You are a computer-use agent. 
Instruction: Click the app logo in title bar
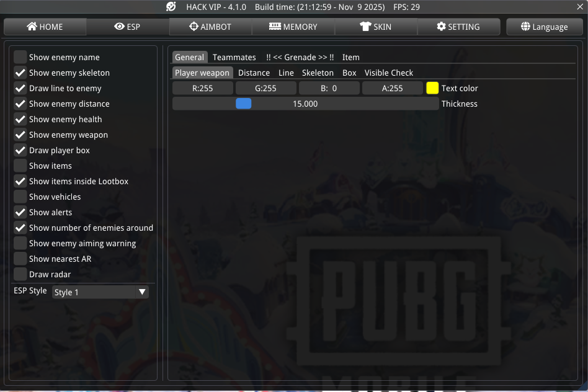tap(171, 7)
